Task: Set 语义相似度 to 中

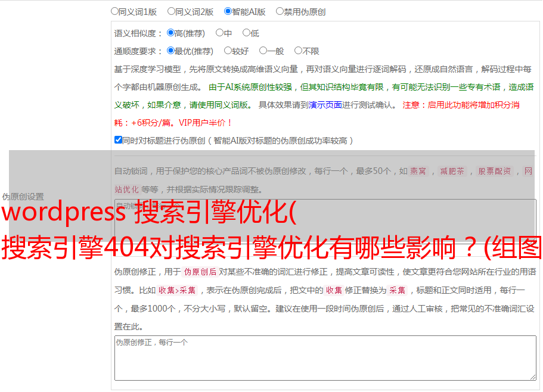Action: click(x=219, y=33)
